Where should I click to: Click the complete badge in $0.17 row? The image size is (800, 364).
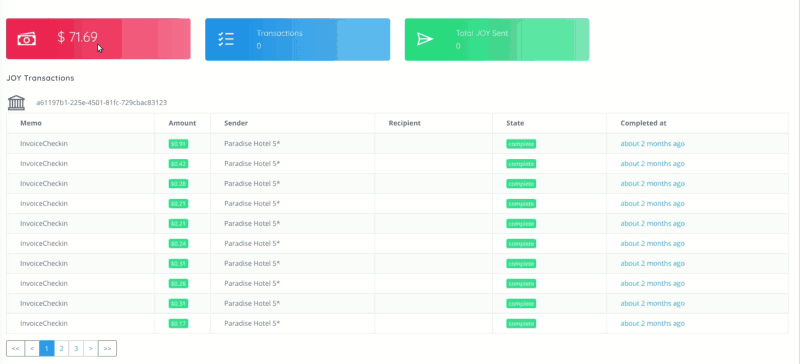click(x=521, y=324)
